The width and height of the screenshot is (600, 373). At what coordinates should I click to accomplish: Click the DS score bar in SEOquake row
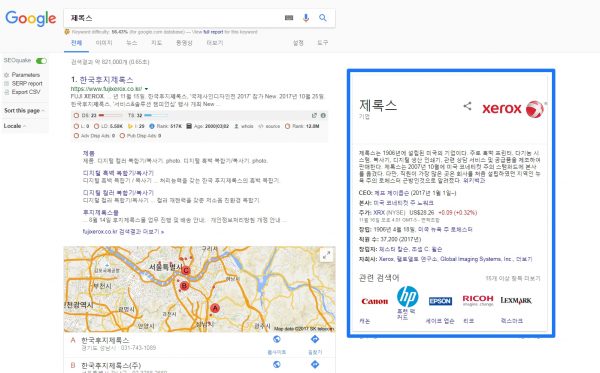110,115
